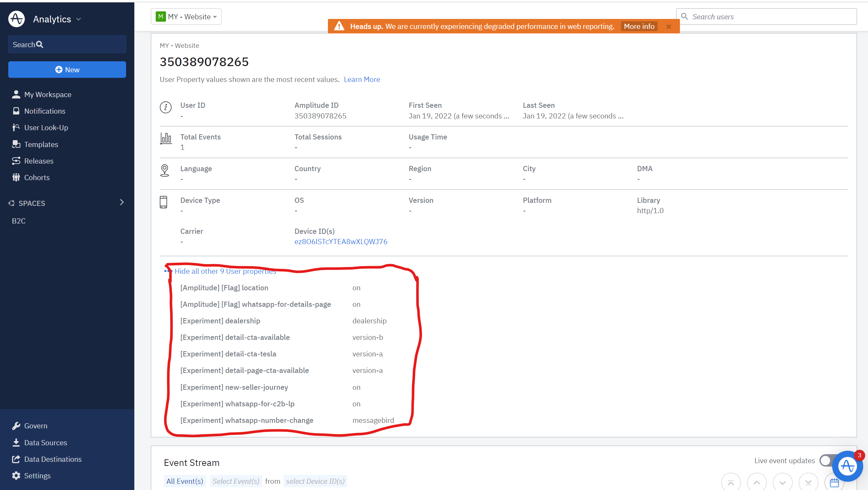Toggle Live event updates switch

click(x=826, y=460)
